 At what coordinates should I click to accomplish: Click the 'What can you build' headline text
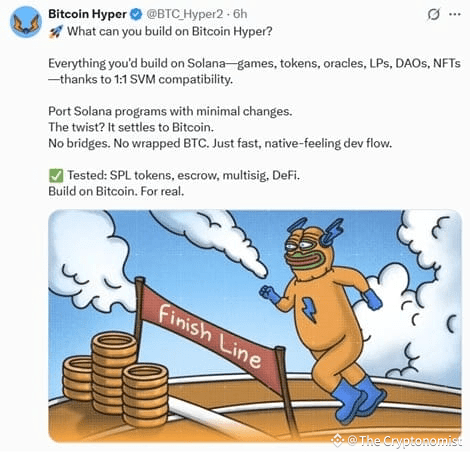tap(170, 32)
